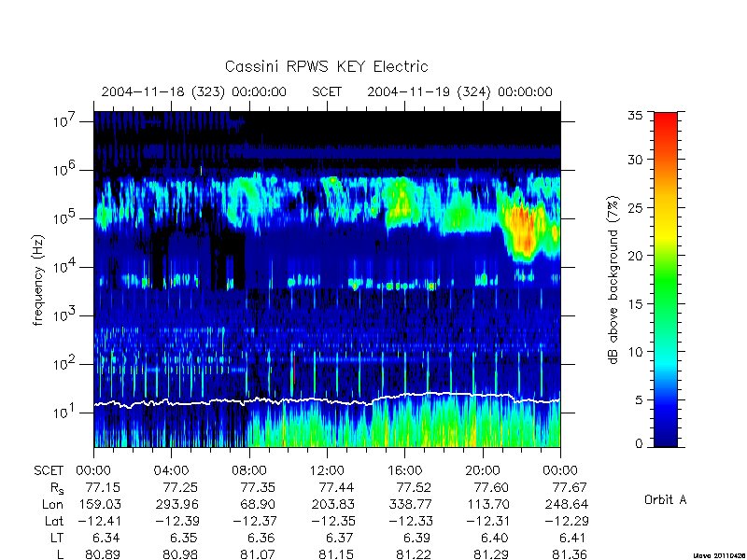The image size is (747, 560).
Task: Click the 16:00 time axis label
Action: [404, 470]
